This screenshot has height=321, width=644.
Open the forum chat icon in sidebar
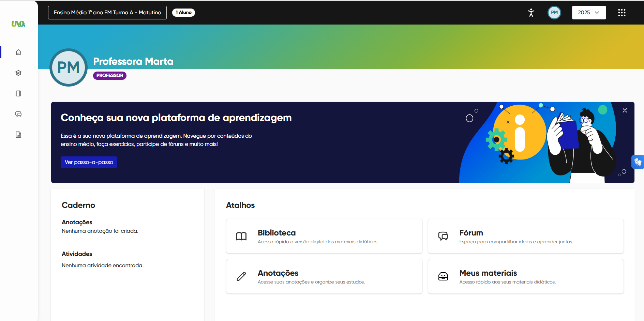(x=18, y=114)
